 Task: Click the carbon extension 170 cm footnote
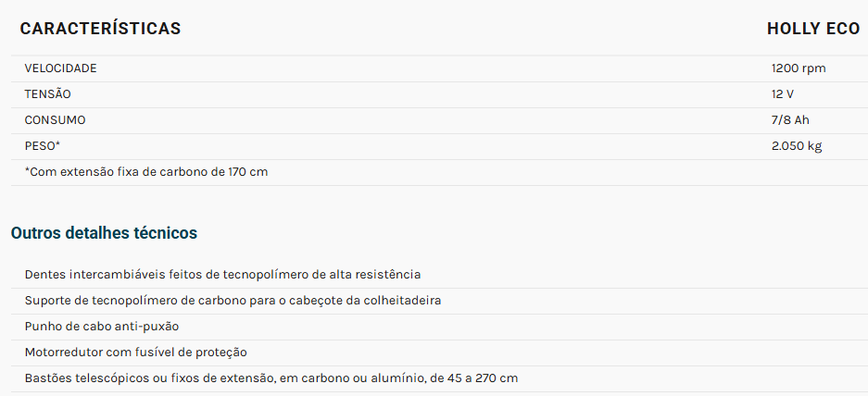(x=146, y=172)
